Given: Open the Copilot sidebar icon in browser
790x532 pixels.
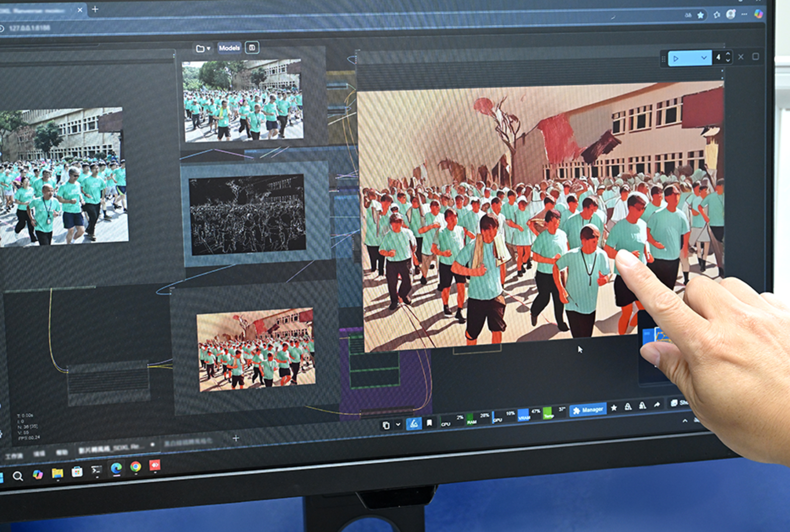Looking at the screenshot, I should [x=758, y=14].
